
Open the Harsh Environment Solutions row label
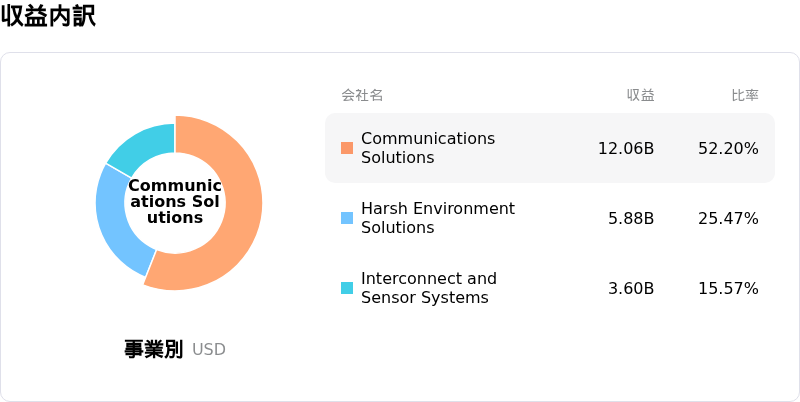click(x=438, y=218)
